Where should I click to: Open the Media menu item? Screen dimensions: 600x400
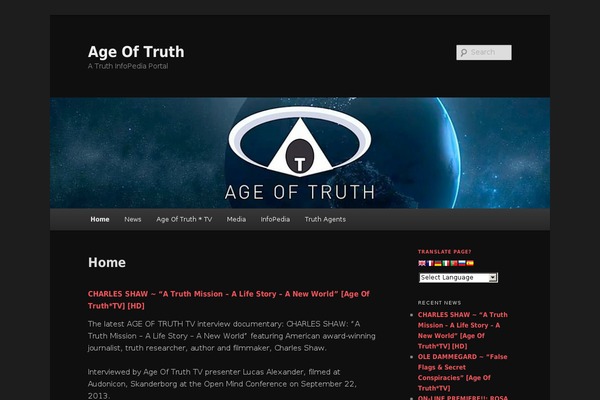(x=236, y=219)
